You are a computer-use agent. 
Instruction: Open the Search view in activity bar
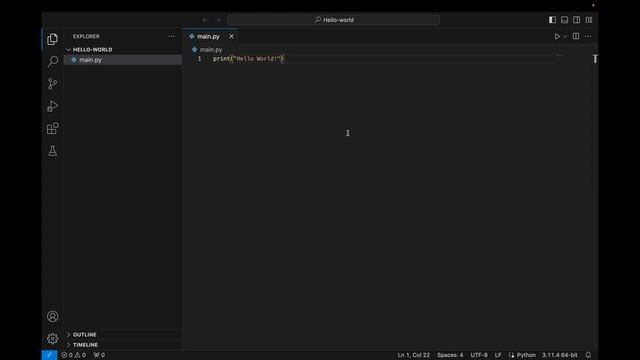tap(52, 62)
